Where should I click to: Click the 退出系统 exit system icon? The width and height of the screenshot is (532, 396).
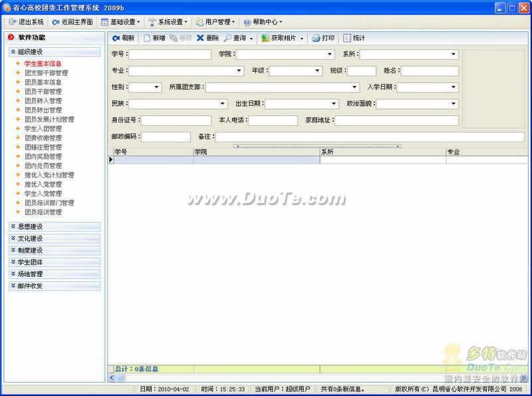(x=13, y=22)
